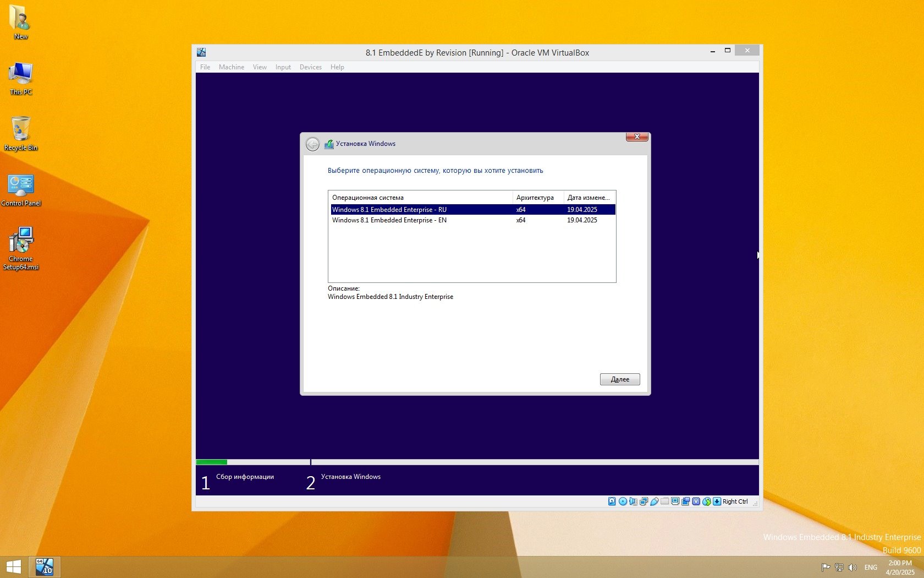Click the back arrow in the setup wizard
This screenshot has width=924, height=578.
tap(312, 144)
